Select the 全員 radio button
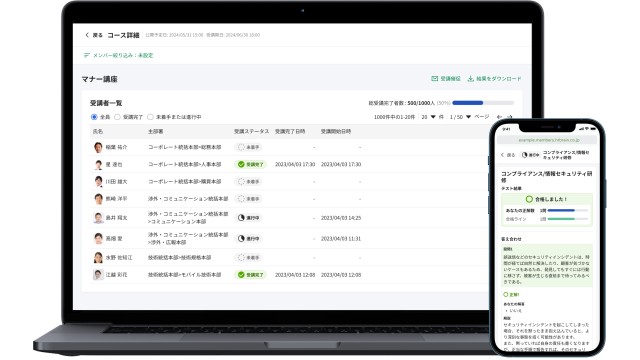Screen dimensions: 640x360 (x=94, y=117)
